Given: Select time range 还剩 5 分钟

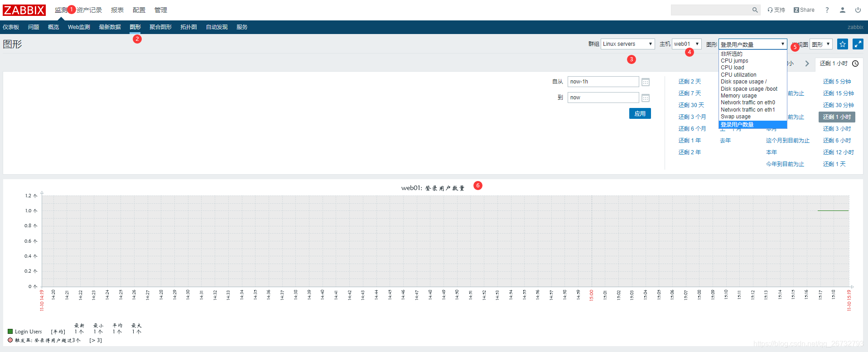Looking at the screenshot, I should pos(837,82).
